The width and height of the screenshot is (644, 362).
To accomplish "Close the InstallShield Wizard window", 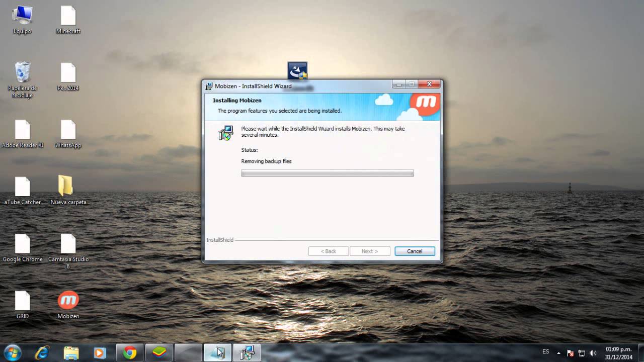I will click(429, 84).
